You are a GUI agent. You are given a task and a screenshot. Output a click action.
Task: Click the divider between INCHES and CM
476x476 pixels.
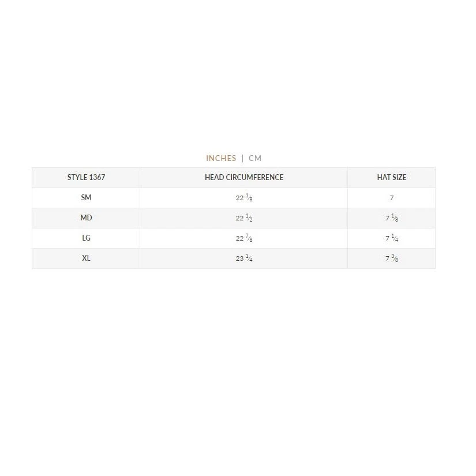242,158
